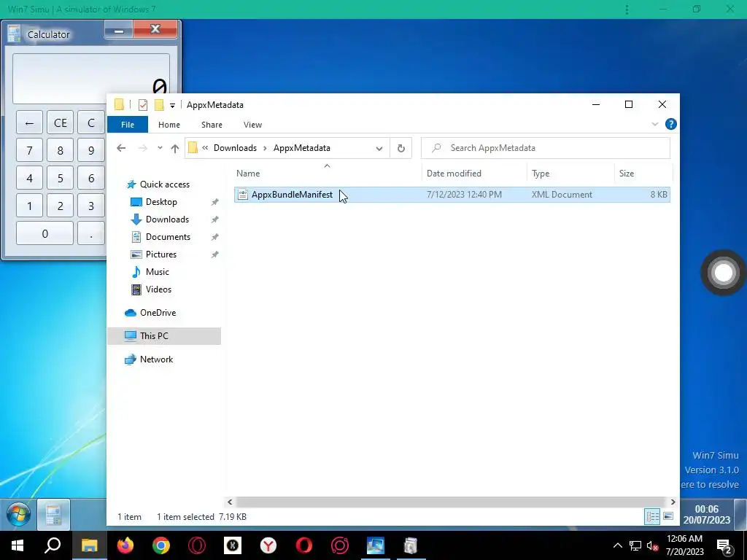Click the Search AppxMetadata field
This screenshot has width=747, height=560.
point(546,148)
